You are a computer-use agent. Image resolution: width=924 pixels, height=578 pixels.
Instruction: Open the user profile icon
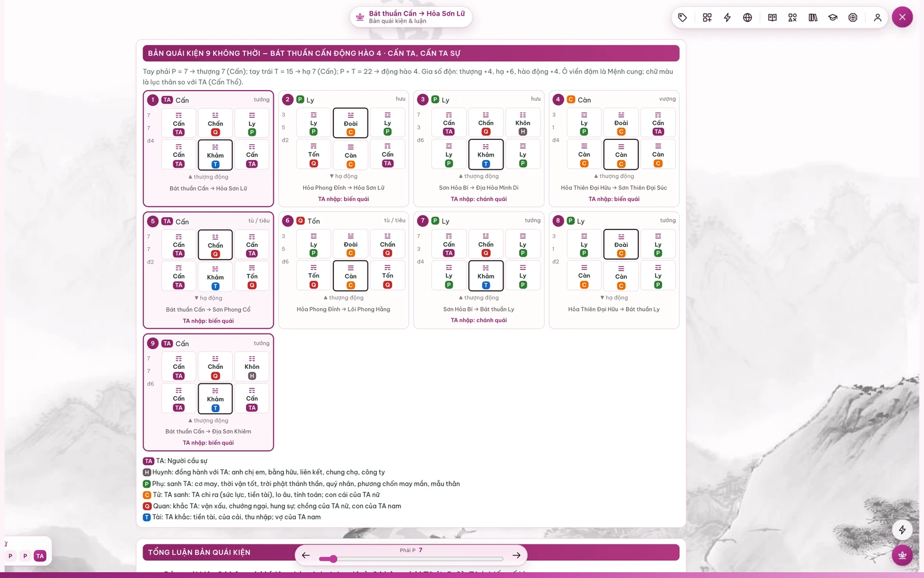tap(877, 17)
